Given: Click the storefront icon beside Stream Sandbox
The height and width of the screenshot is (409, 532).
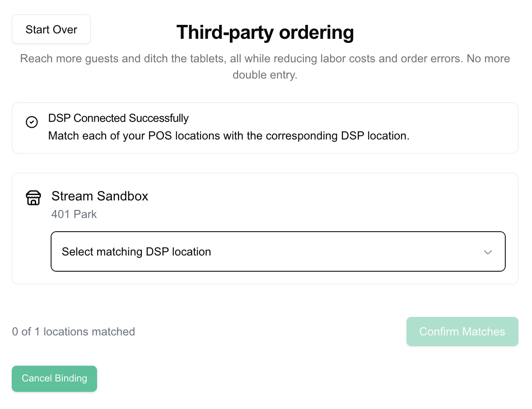Looking at the screenshot, I should click(33, 198).
